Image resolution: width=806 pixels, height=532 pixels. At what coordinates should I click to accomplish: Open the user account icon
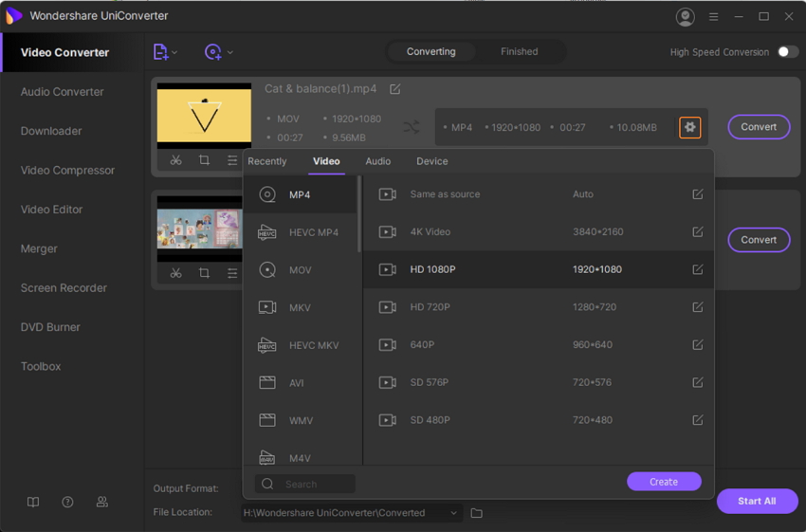[x=685, y=17]
